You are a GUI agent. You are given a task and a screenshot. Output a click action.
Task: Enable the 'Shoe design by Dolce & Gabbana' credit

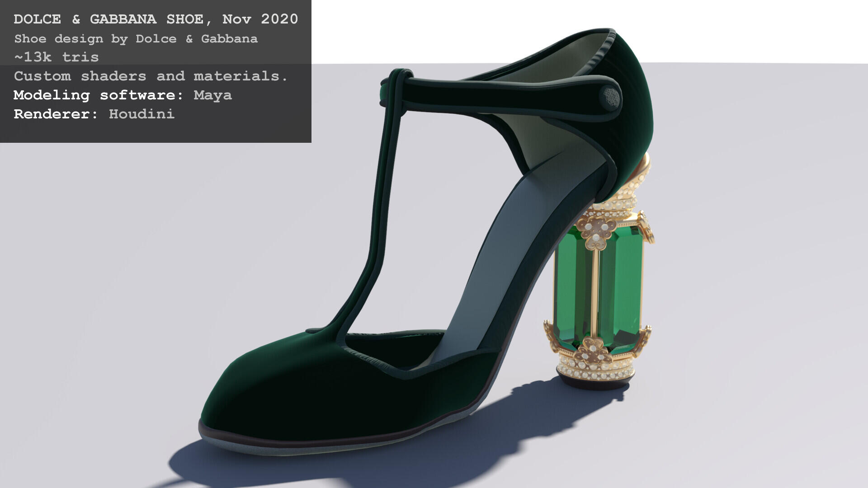pos(136,39)
